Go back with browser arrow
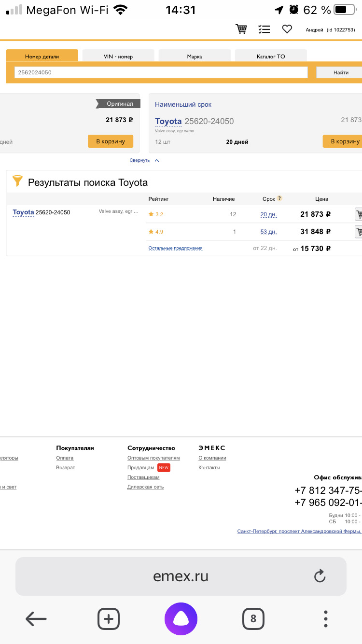 click(36, 618)
